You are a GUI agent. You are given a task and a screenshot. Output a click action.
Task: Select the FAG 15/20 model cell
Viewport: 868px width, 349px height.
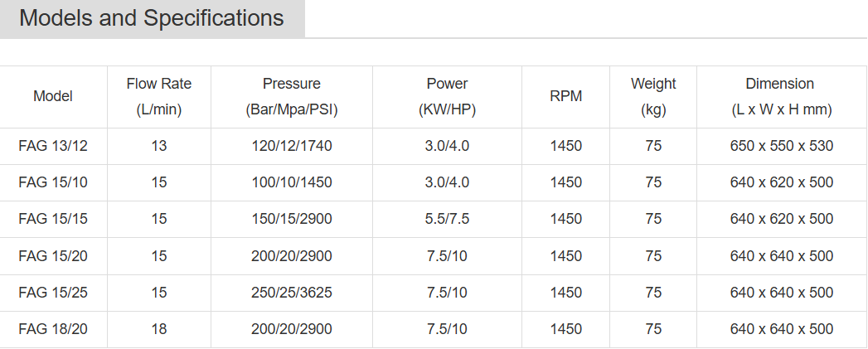[53, 256]
